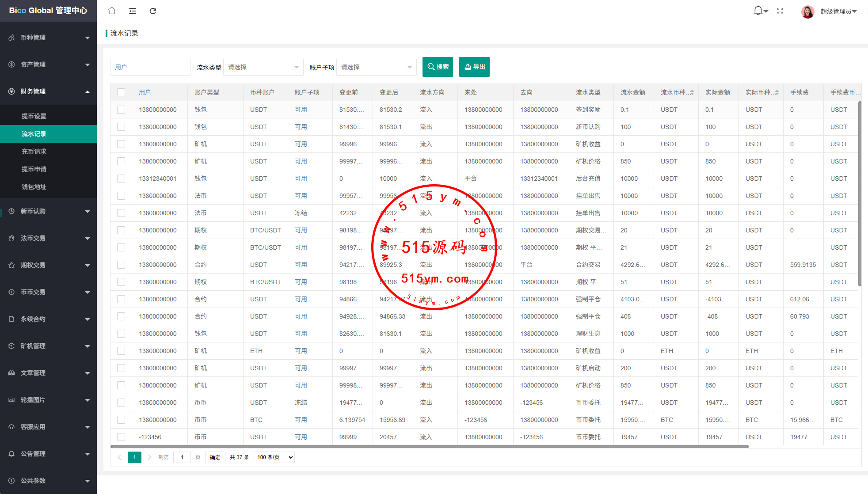
Task: Check the row checkbox for user 13312340001
Action: point(121,179)
